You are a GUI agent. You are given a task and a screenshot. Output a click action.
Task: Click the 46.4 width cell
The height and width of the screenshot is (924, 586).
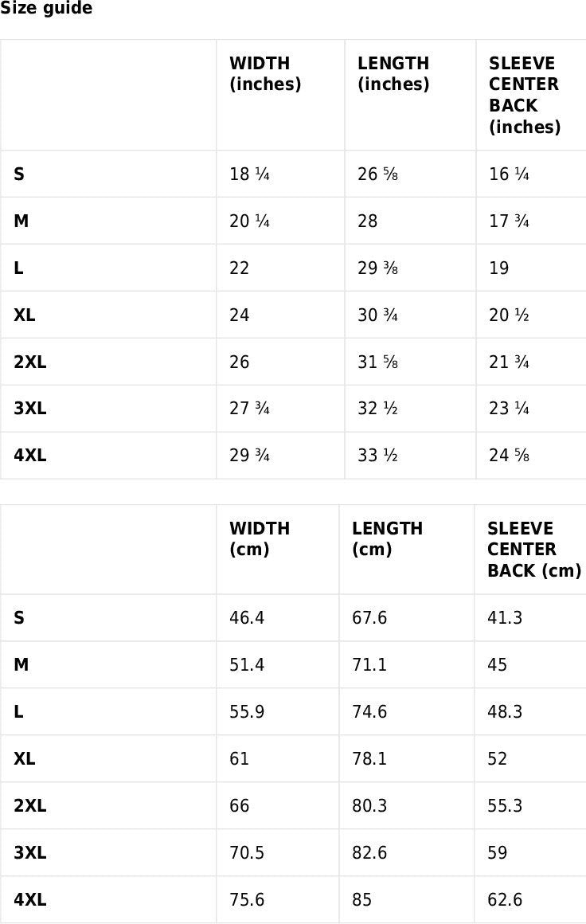pos(247,618)
